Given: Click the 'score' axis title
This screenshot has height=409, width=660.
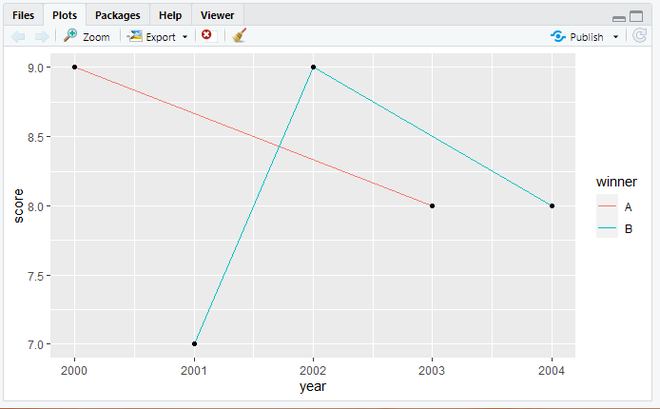Looking at the screenshot, I should [19, 206].
